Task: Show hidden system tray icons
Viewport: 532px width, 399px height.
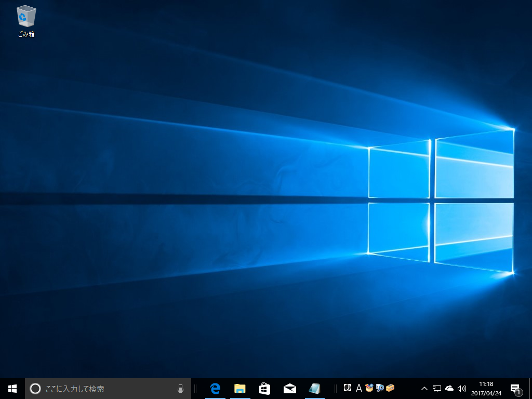Action: (x=424, y=389)
